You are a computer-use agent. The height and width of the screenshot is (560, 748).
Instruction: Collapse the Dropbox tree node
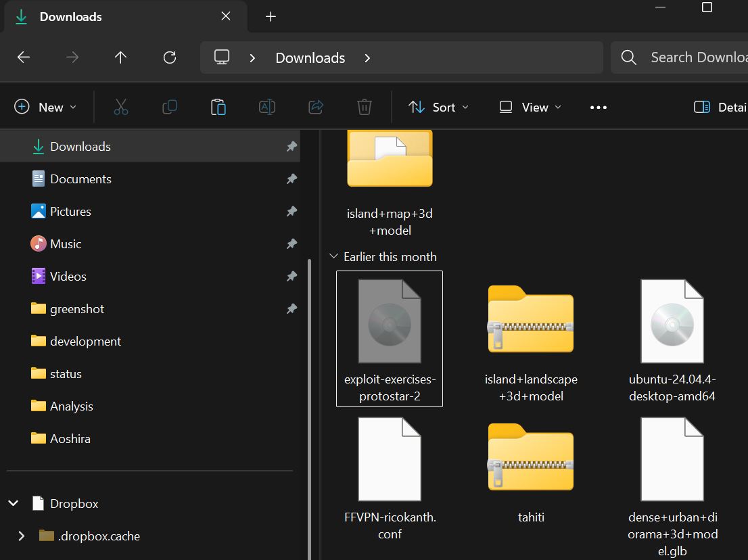click(x=14, y=503)
